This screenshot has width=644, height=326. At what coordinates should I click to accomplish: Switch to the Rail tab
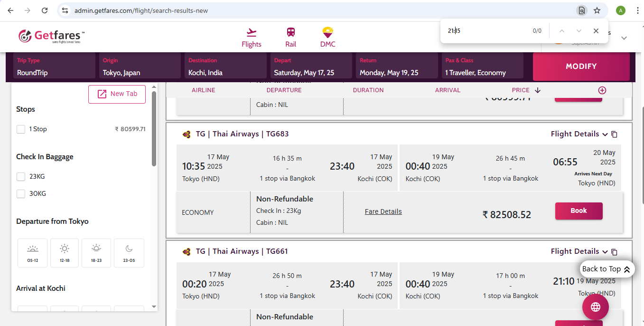290,38
